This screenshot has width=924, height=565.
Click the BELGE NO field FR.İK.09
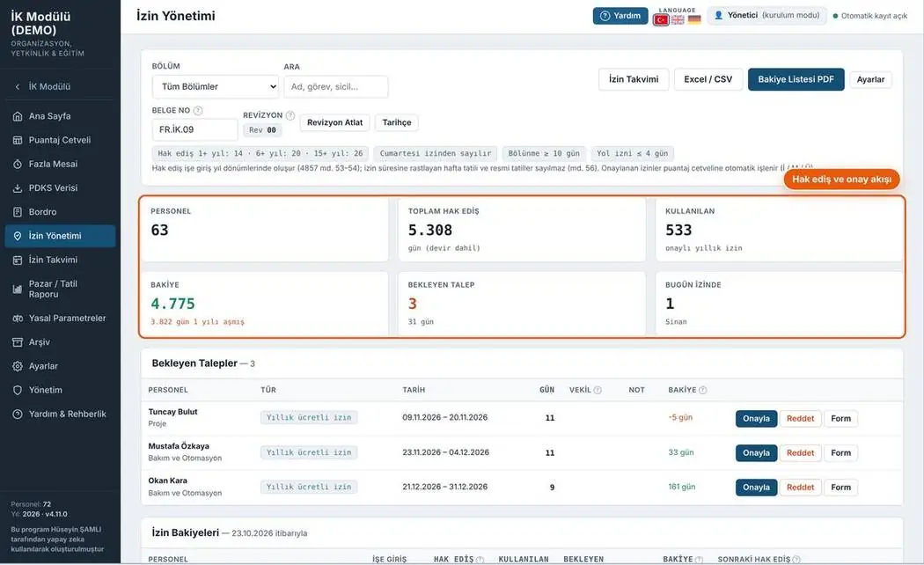(194, 129)
